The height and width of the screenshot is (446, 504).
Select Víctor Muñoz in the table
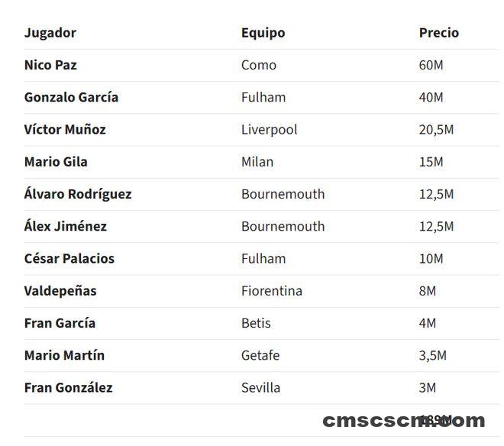[65, 130]
